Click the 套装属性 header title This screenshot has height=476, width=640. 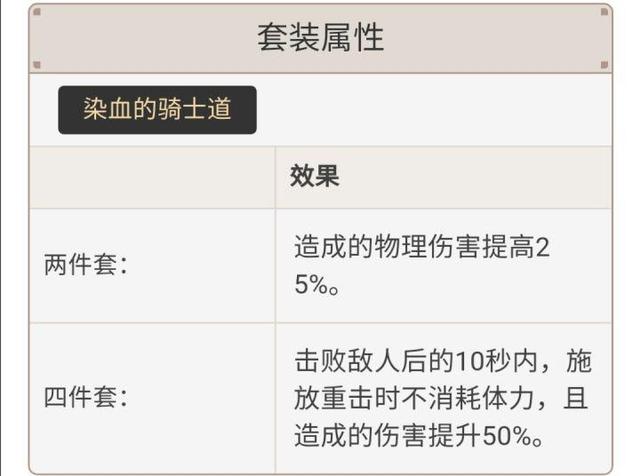pos(320,38)
